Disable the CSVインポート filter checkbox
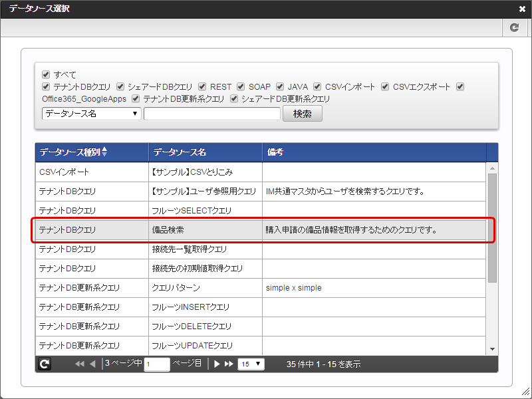 (318, 86)
